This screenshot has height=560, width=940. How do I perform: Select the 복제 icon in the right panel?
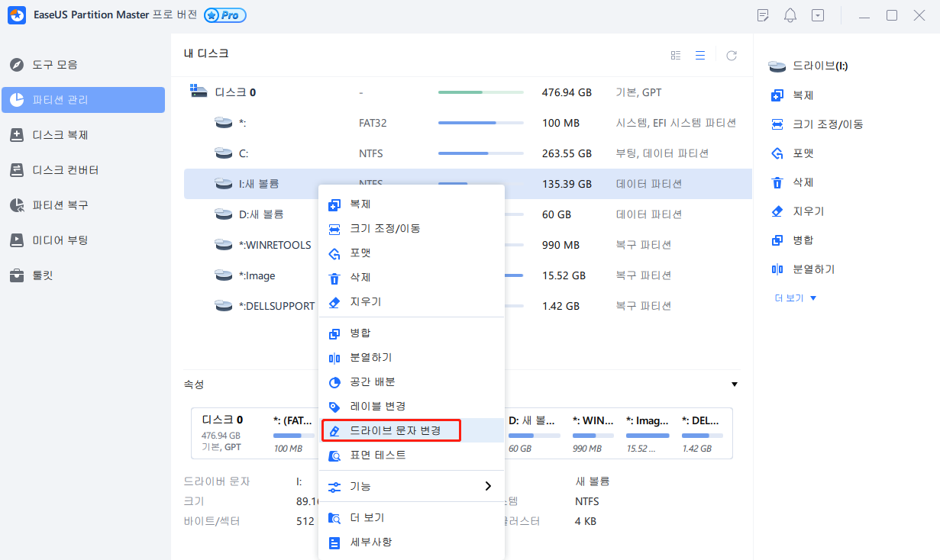pyautogui.click(x=777, y=95)
